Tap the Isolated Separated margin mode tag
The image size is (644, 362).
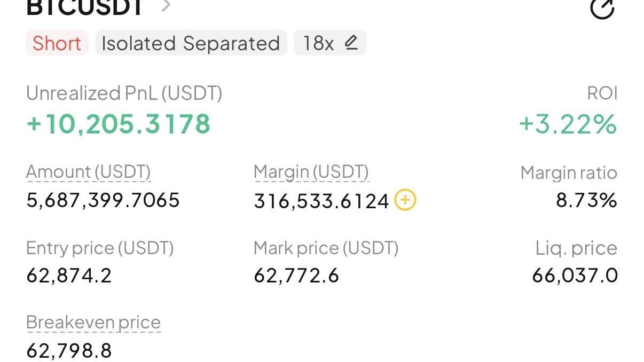(191, 43)
